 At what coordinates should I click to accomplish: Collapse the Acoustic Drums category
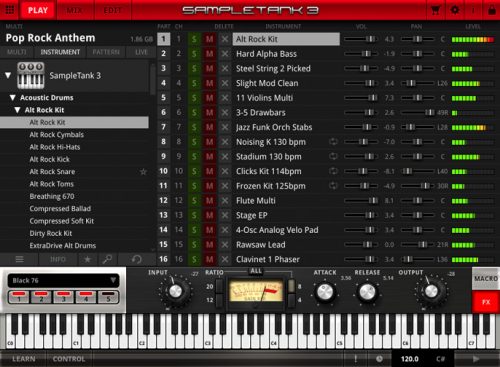click(x=13, y=98)
